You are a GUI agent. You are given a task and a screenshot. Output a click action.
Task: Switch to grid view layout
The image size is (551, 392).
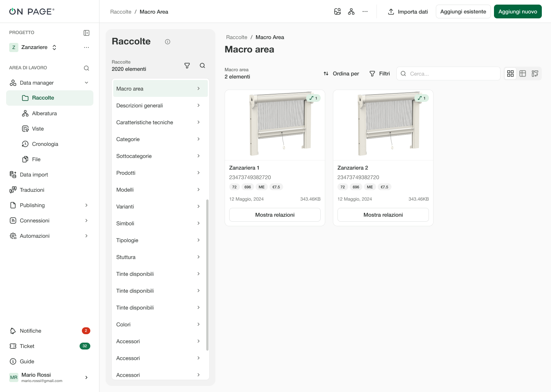coord(510,73)
